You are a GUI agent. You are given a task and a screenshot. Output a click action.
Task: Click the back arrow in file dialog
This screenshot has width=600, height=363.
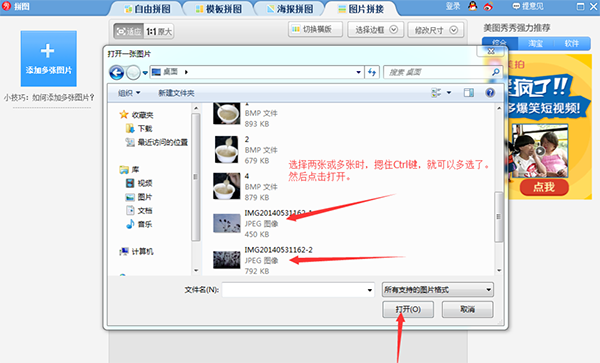[x=116, y=72]
